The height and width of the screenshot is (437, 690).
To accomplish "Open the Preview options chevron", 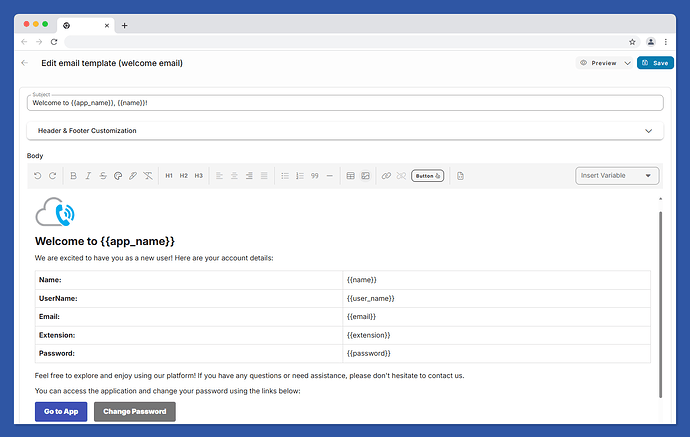I will 628,63.
